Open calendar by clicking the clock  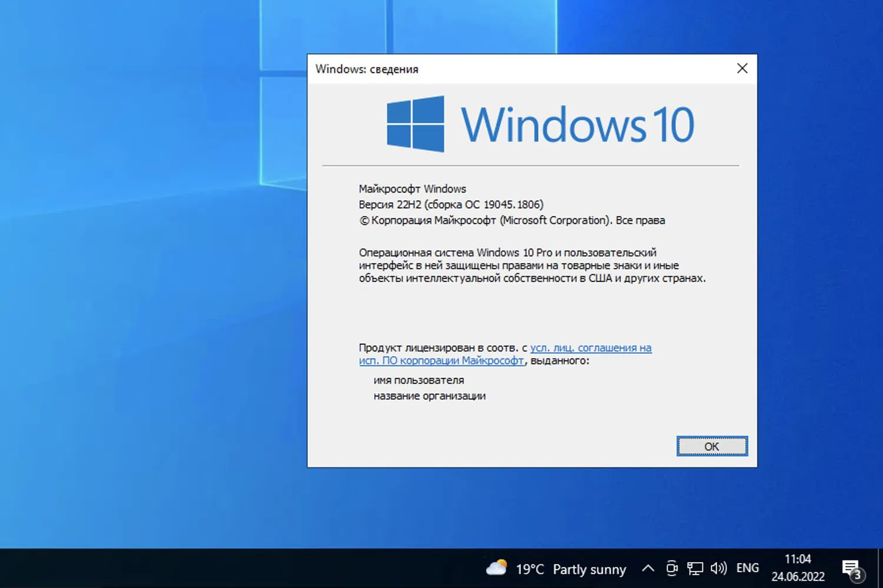tap(798, 559)
